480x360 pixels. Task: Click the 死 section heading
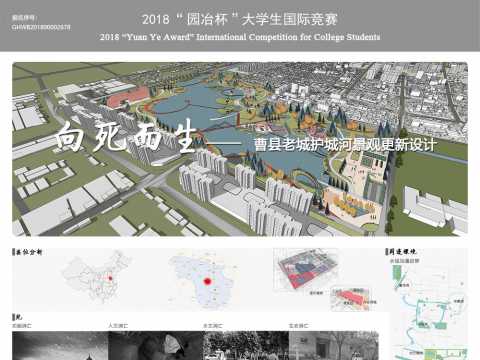17,317
